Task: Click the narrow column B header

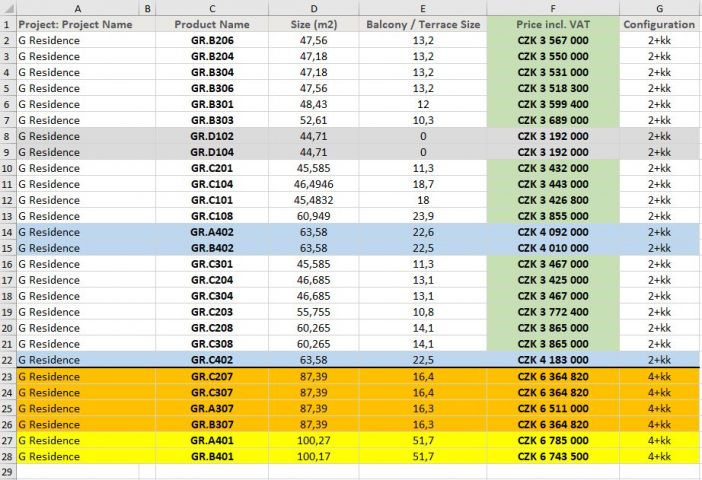Action: coord(148,8)
